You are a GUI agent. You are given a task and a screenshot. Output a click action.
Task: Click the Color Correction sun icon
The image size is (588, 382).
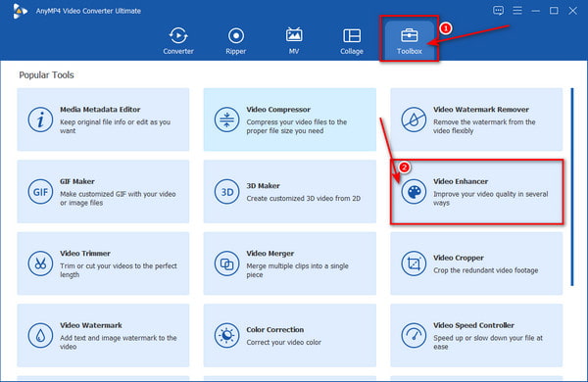coord(227,336)
